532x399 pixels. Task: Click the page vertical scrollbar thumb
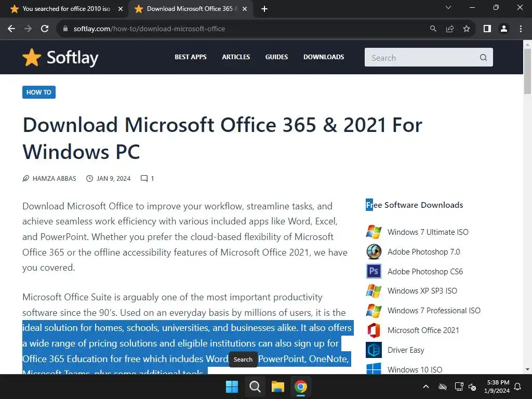pyautogui.click(x=527, y=71)
